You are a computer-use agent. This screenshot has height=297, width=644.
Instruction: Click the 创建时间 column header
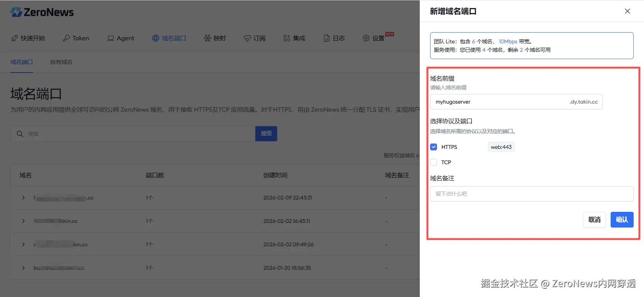[275, 175]
